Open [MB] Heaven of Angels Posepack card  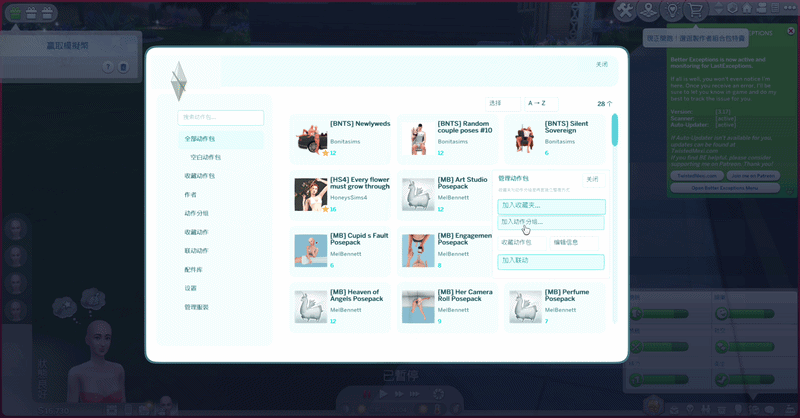coord(340,307)
